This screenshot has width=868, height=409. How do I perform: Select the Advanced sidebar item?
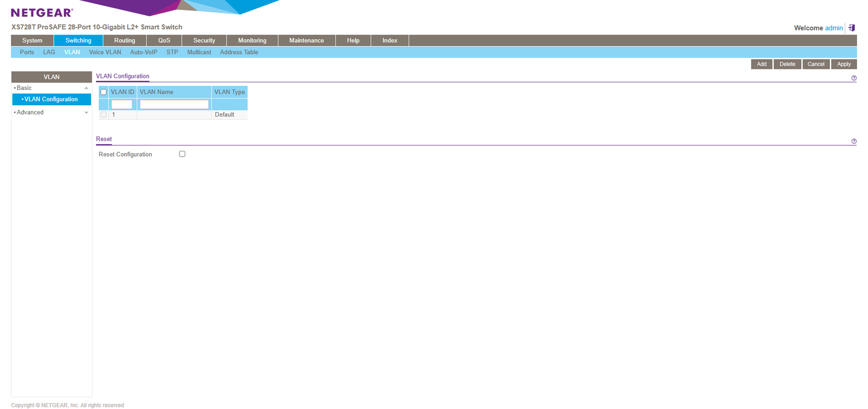coord(30,113)
